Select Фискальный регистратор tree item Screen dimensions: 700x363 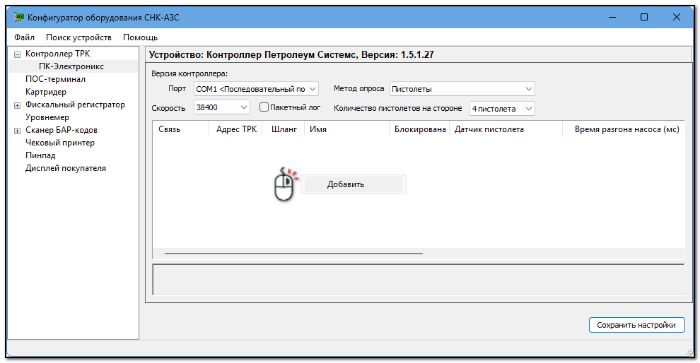[x=75, y=104]
